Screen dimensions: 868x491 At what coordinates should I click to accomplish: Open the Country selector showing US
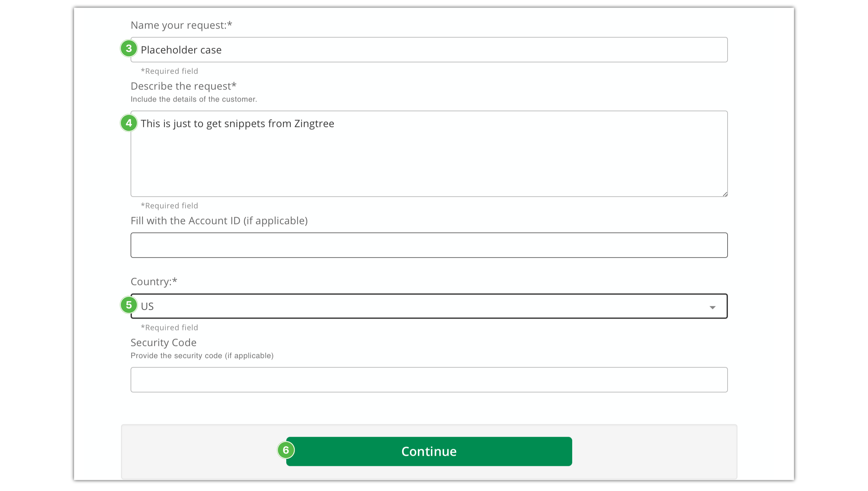tap(429, 306)
